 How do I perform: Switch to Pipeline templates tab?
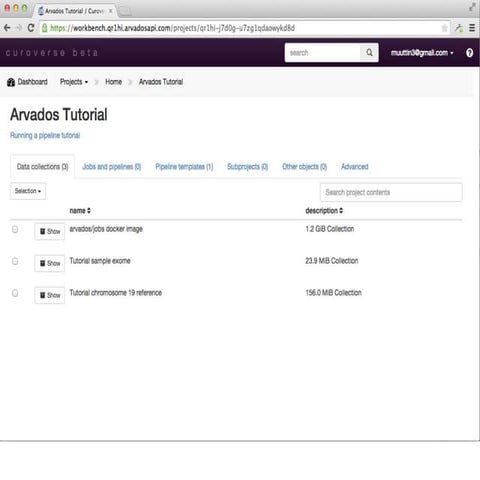point(184,167)
